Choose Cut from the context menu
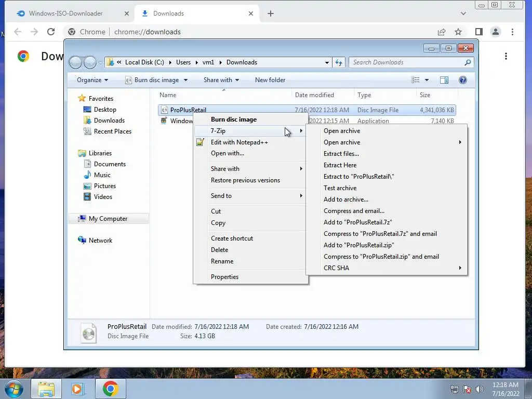 pyautogui.click(x=250, y=211)
